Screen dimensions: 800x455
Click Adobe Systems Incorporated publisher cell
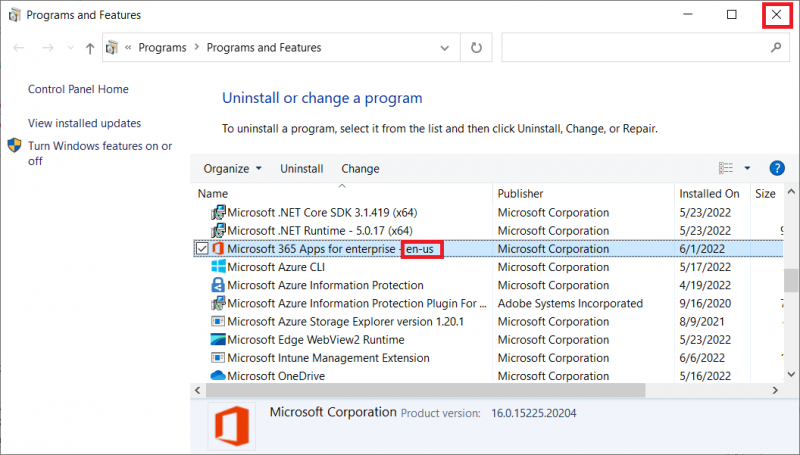570,304
